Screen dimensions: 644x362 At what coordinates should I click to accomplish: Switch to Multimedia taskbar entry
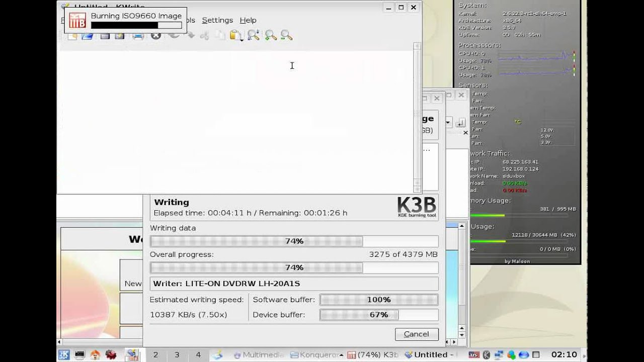click(260, 355)
